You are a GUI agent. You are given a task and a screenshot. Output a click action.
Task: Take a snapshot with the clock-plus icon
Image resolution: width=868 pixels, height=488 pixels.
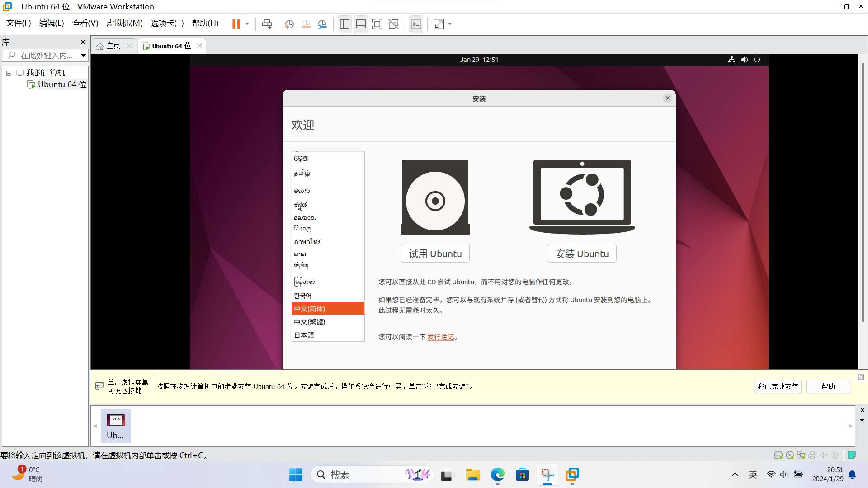click(289, 24)
